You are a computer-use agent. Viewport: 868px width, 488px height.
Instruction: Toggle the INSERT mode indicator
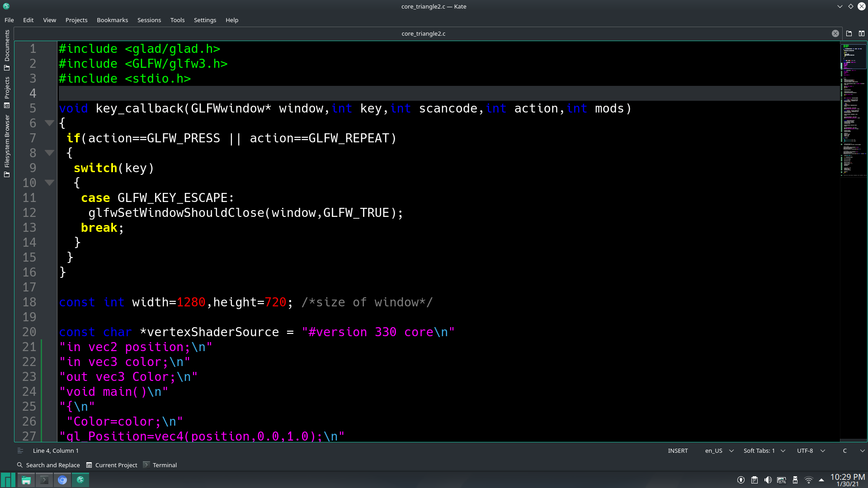pos(678,450)
